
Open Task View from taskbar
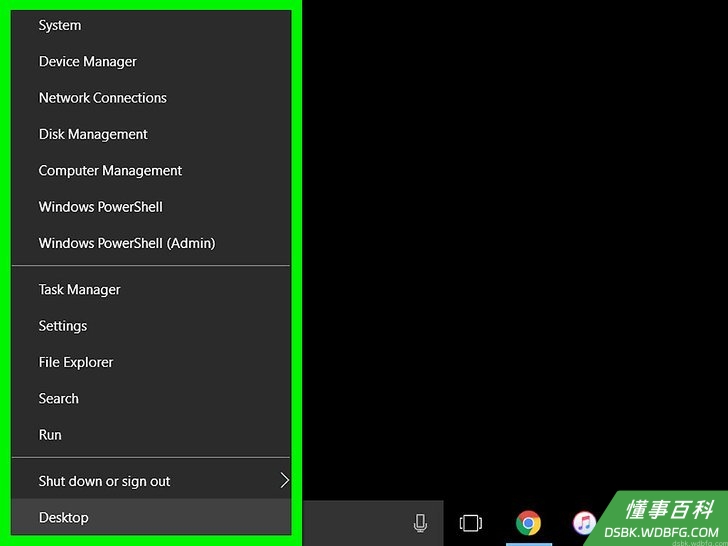pos(470,523)
